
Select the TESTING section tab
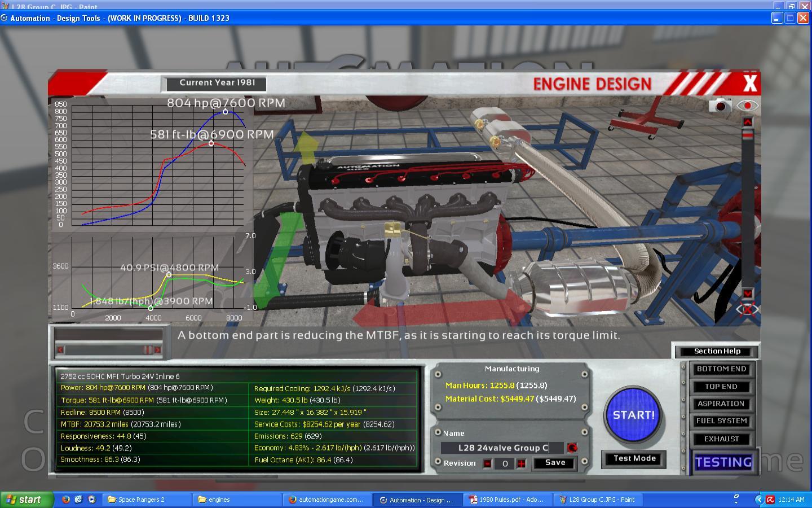tap(723, 462)
